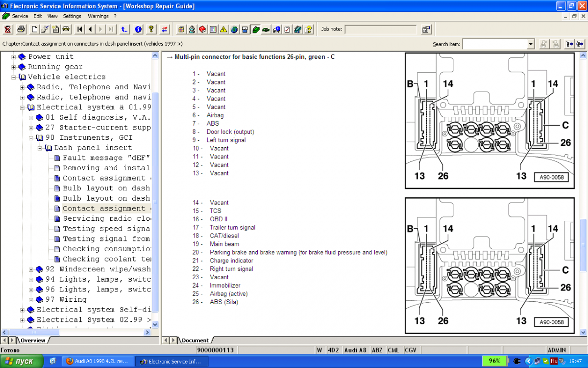Screen dimensions: 588x368
Task: Click the blue info circle icon
Action: (x=138, y=29)
